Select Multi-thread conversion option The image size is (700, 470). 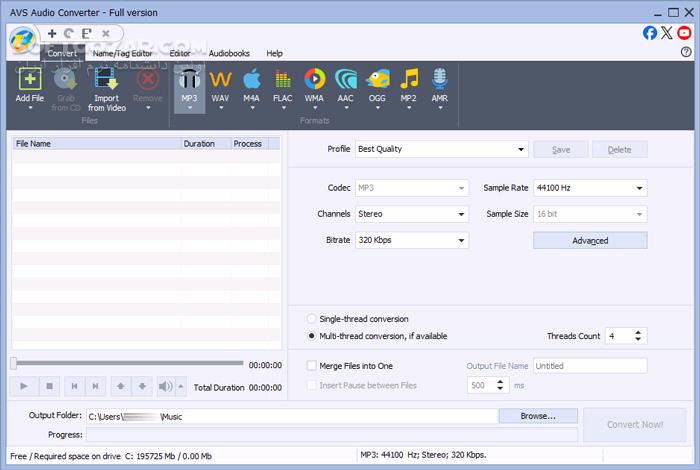311,336
